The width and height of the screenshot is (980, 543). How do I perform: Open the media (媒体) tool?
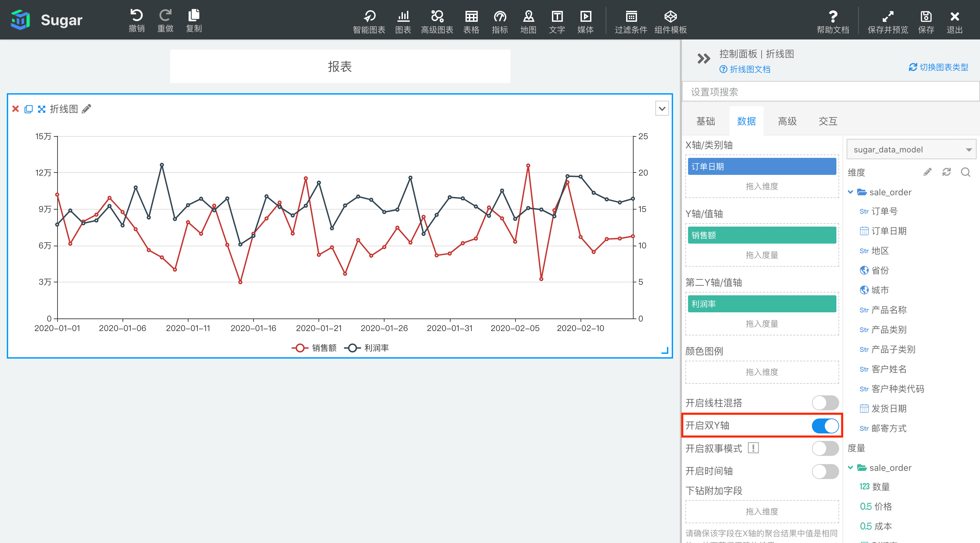click(x=585, y=21)
